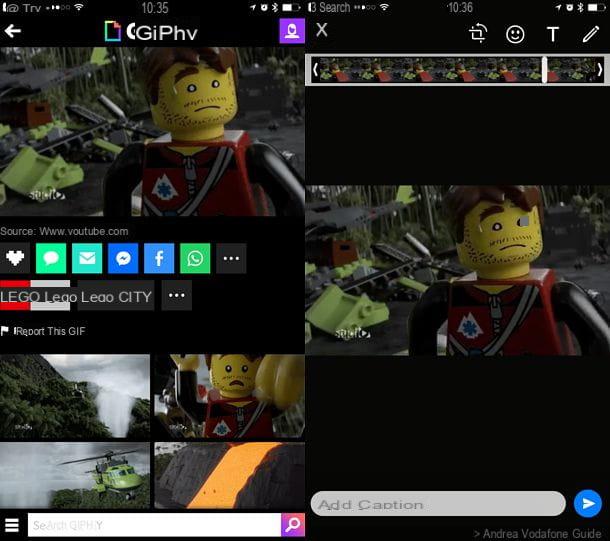The image size is (610, 541).
Task: Tap the Search back-to-app status bar label
Action: 329,7
